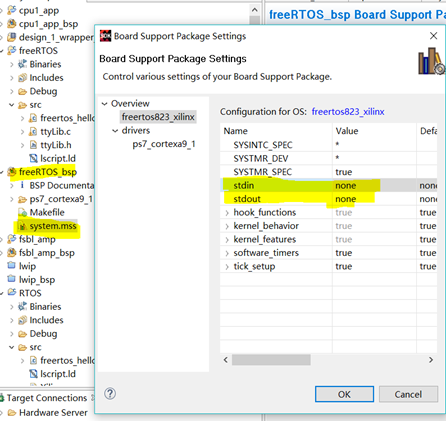Click the table scroll right arrow
This screenshot has width=446, height=421.
(x=431, y=360)
